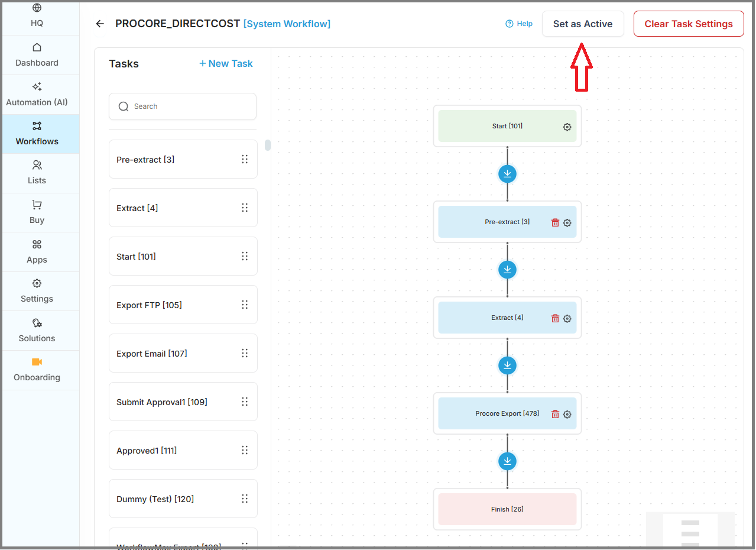Click trash icon on Procore Export [478] node
This screenshot has height=550, width=756.
click(555, 414)
